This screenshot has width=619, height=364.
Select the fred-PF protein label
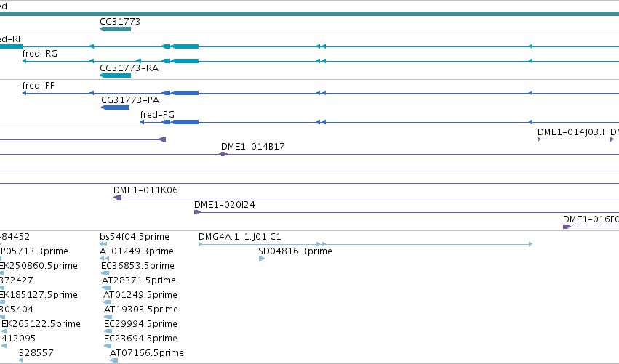click(x=39, y=85)
